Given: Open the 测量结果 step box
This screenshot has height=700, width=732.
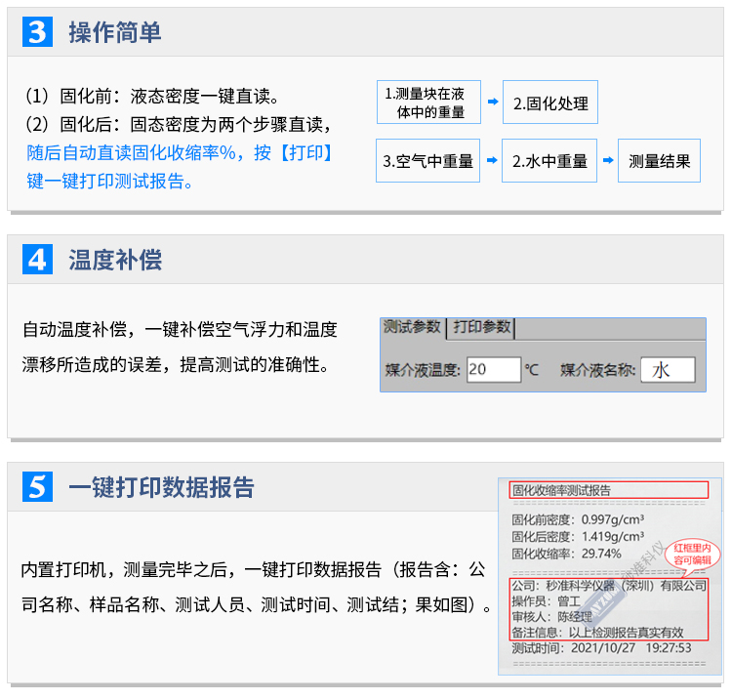Looking at the screenshot, I should click(660, 161).
